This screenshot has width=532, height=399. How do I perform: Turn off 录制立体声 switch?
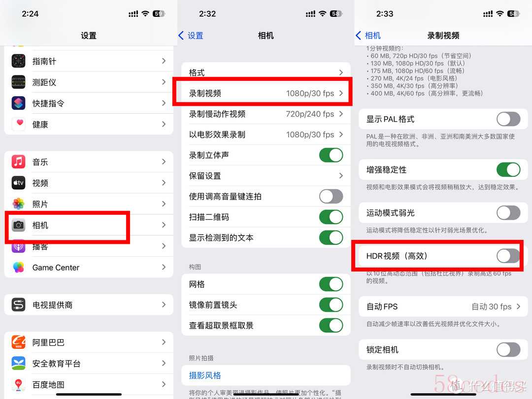331,155
